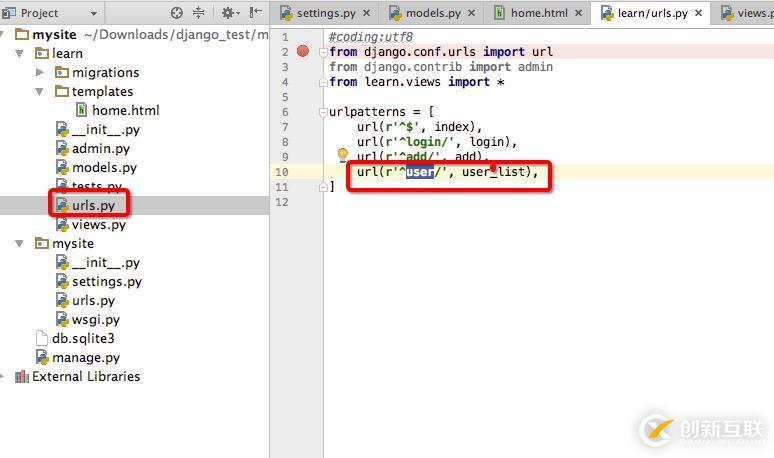774x458 pixels.
Task: Close the learn/urls.py tab
Action: pos(698,13)
